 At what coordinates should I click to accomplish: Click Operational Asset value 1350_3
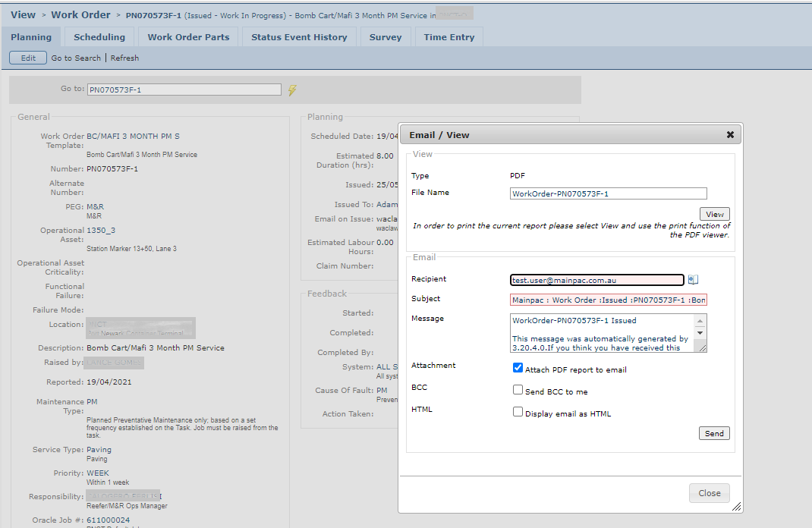(x=101, y=230)
